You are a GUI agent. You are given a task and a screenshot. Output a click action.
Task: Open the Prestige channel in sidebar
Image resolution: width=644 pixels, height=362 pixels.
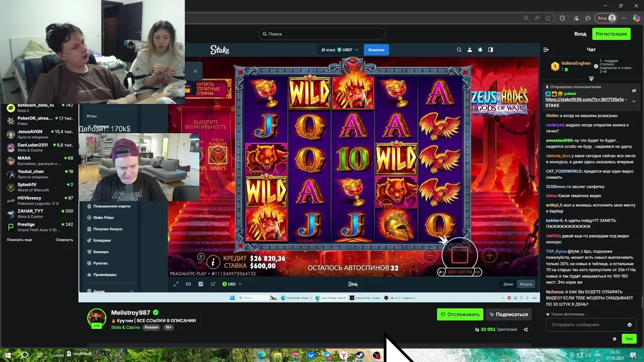tap(39, 227)
